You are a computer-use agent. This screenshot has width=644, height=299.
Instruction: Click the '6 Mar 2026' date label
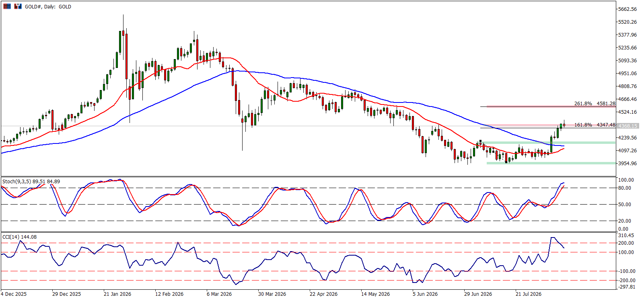click(219, 294)
